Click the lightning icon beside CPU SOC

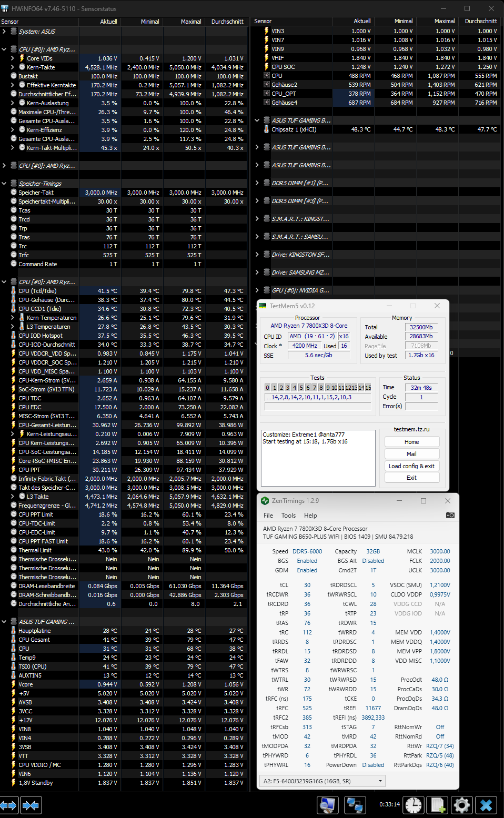pos(267,67)
